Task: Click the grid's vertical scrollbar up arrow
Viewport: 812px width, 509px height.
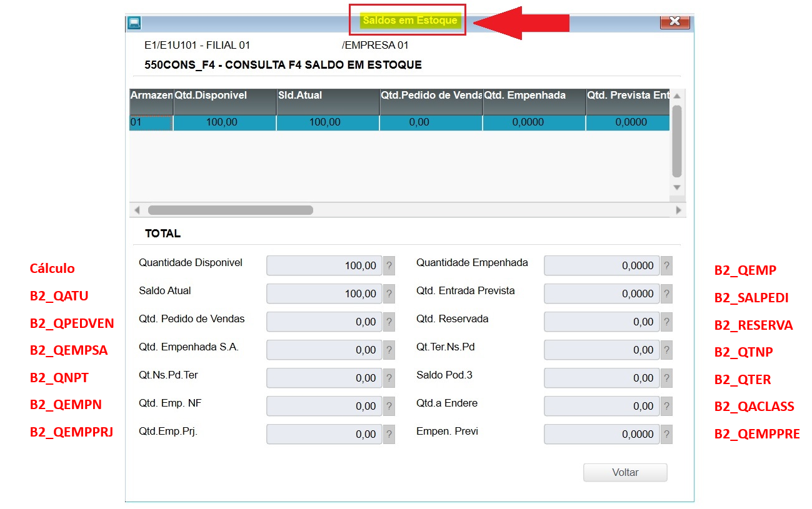Action: pyautogui.click(x=677, y=96)
